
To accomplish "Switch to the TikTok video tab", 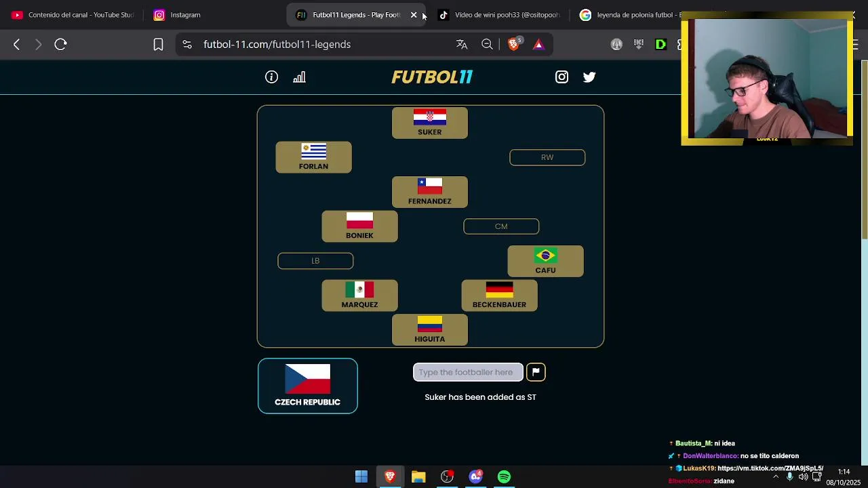I will pos(499,15).
